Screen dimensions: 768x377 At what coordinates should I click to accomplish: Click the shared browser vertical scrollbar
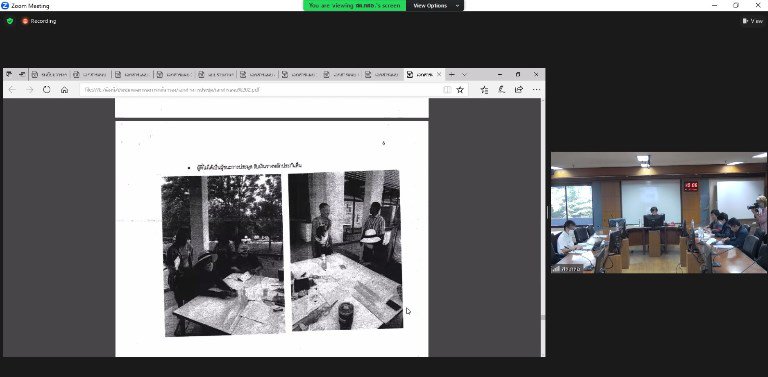(x=542, y=227)
